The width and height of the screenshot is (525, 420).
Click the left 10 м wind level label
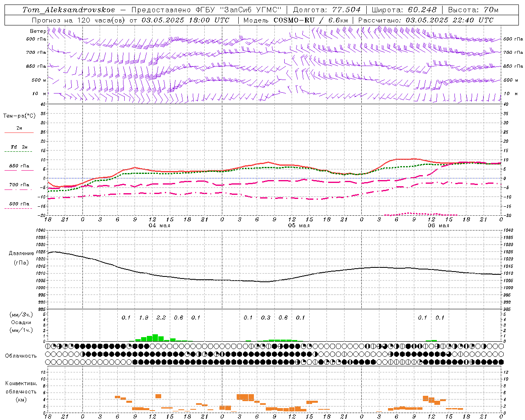pos(39,94)
